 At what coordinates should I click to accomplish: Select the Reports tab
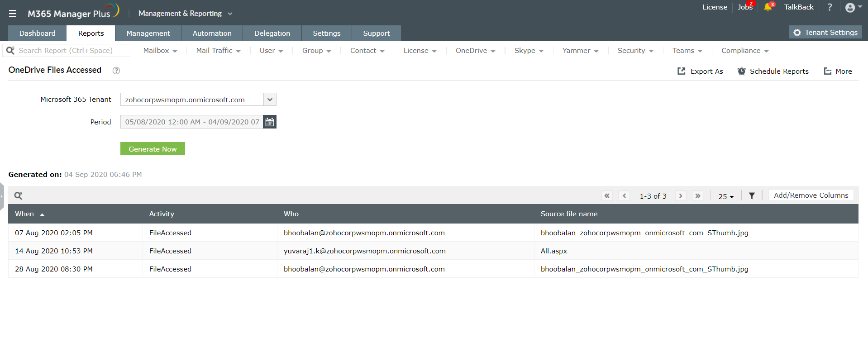(x=91, y=33)
